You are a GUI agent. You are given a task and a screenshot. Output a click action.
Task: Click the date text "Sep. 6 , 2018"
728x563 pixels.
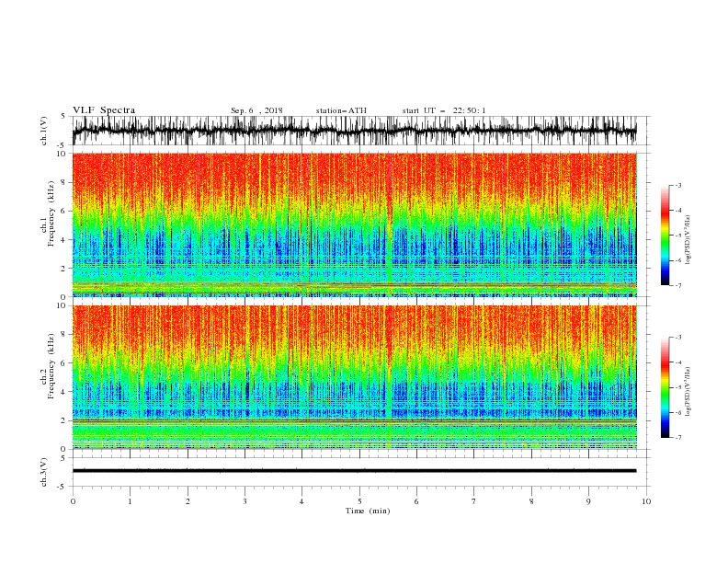(256, 110)
